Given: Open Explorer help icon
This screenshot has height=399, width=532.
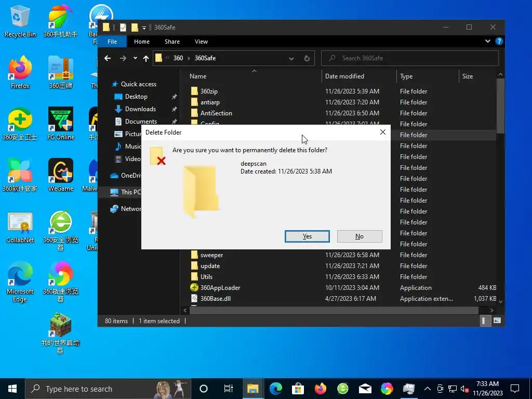Looking at the screenshot, I should pyautogui.click(x=499, y=41).
